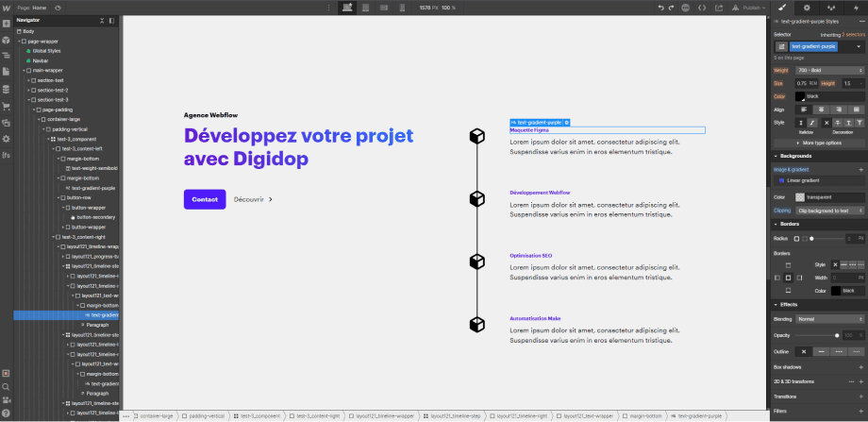The image size is (868, 422).
Task: Open the Assets panel
Action: [6, 123]
